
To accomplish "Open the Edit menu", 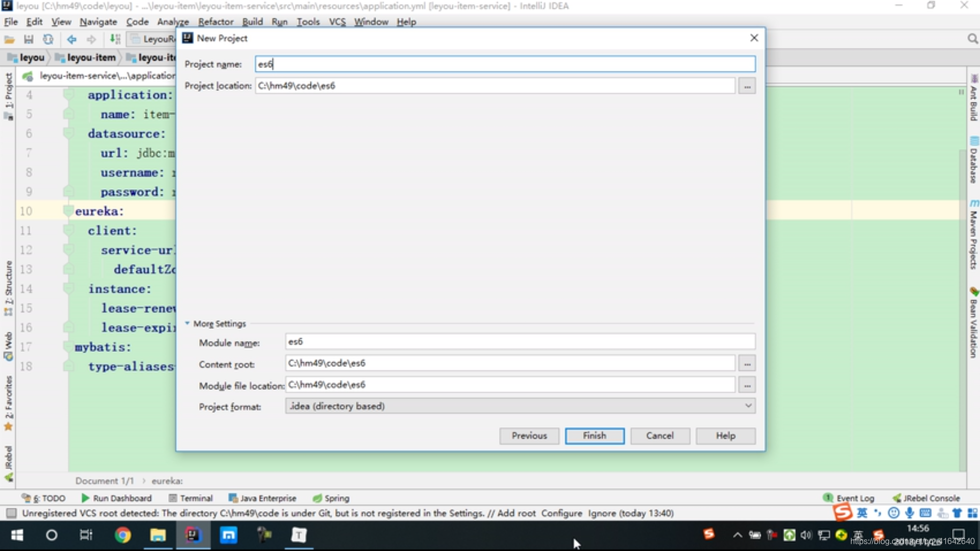I will point(34,22).
